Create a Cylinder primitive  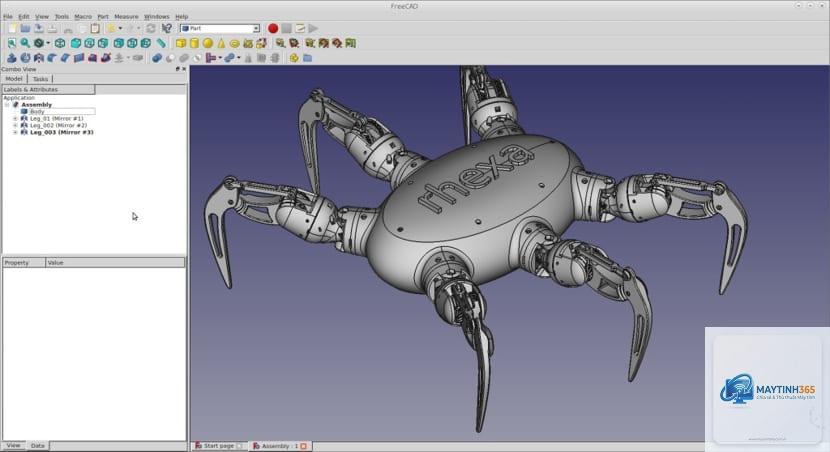(194, 43)
